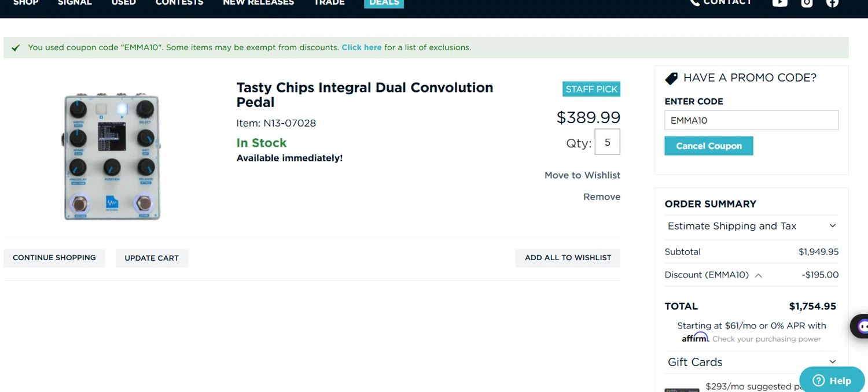868x392 pixels.
Task: Open the chatbot robot icon
Action: tap(861, 327)
